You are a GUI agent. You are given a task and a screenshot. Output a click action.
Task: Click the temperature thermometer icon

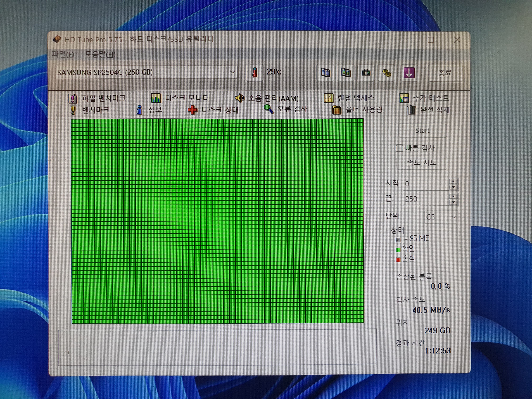(x=255, y=72)
